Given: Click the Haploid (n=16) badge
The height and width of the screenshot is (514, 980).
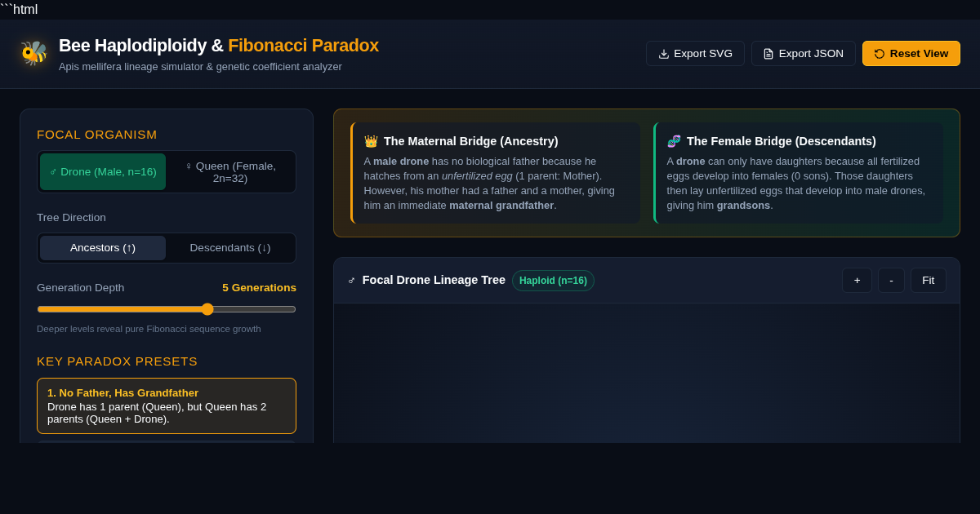Looking at the screenshot, I should 553,281.
